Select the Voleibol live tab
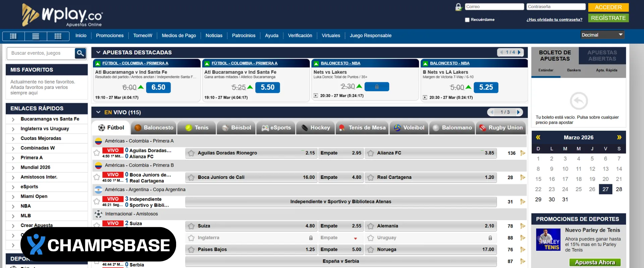 (x=409, y=128)
